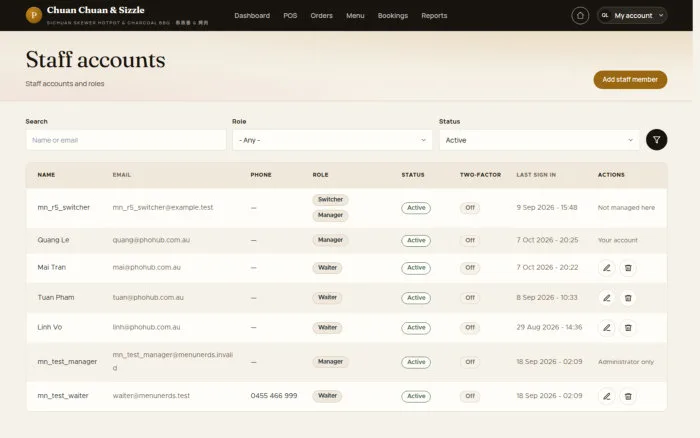Screen dimensions: 700x438
Task: Click the email waiter@menunerds.test
Action: [x=151, y=396]
